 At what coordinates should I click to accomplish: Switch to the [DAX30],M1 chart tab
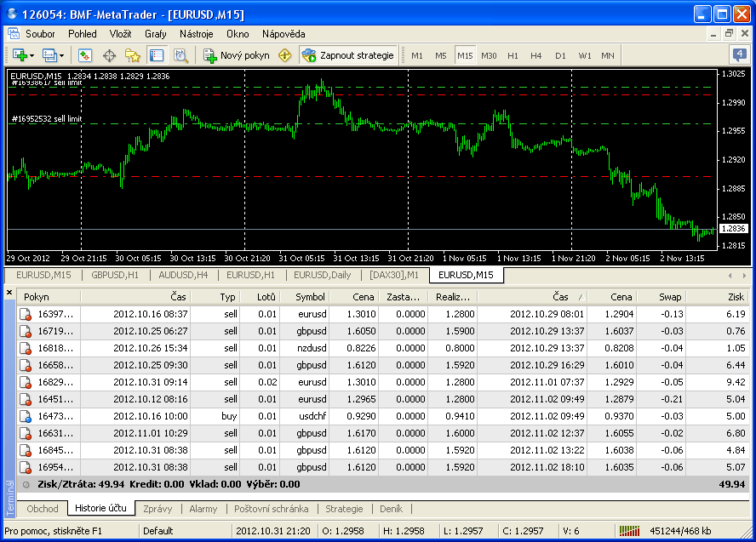point(394,275)
